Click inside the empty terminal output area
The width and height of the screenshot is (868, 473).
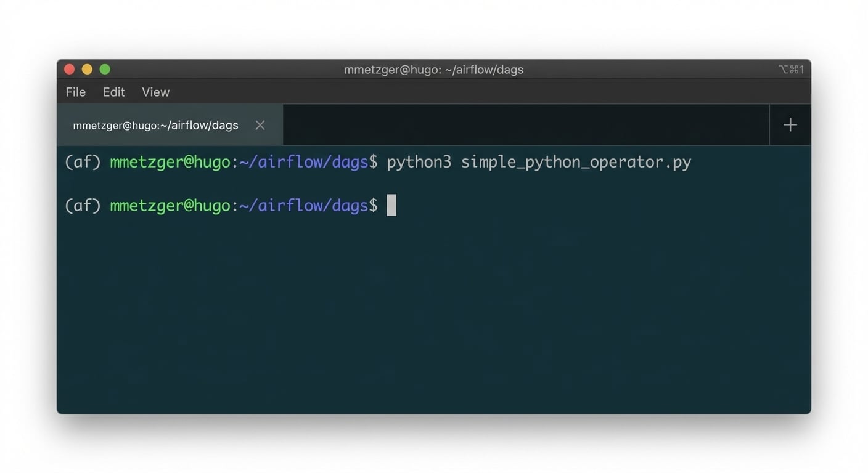point(432,308)
